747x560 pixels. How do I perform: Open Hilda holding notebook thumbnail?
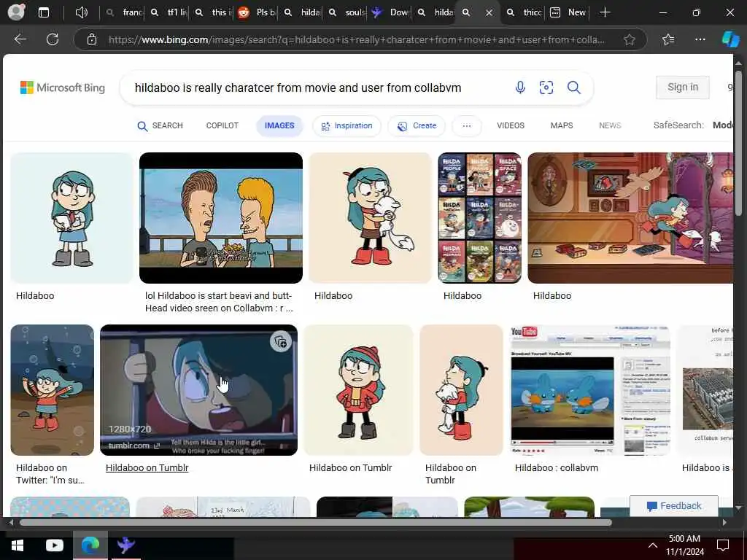coord(71,217)
